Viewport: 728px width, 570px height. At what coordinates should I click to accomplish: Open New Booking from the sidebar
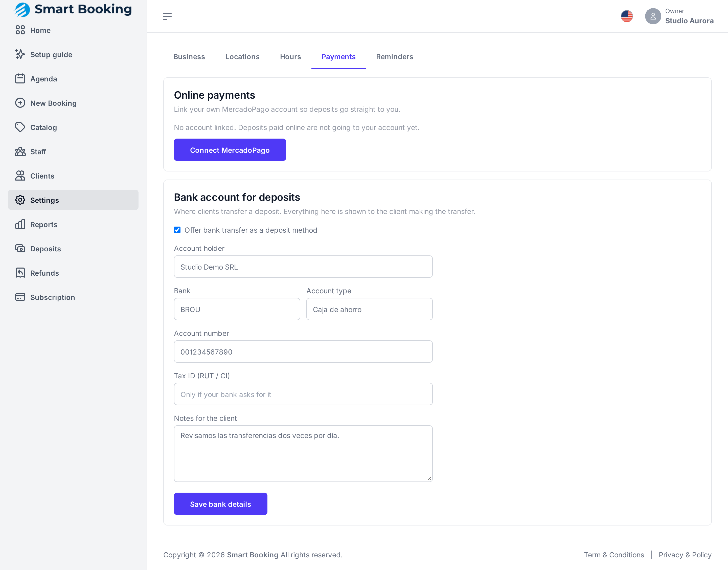click(x=73, y=103)
